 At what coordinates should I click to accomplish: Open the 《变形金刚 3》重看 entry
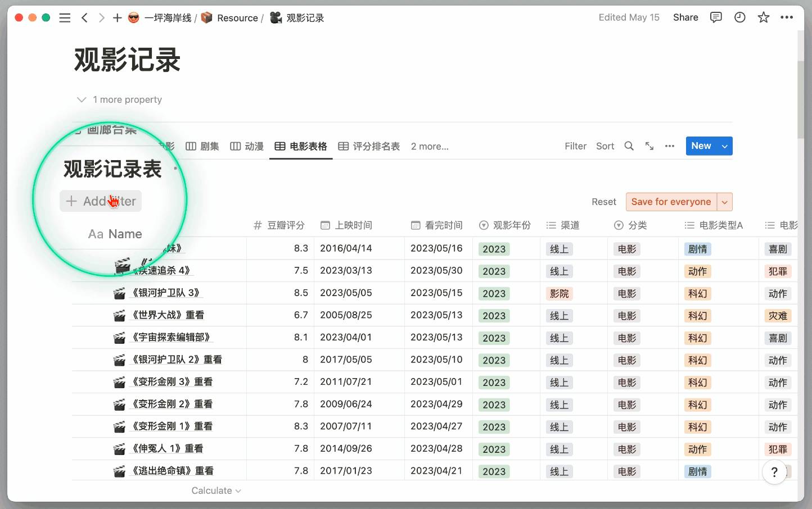(x=173, y=382)
